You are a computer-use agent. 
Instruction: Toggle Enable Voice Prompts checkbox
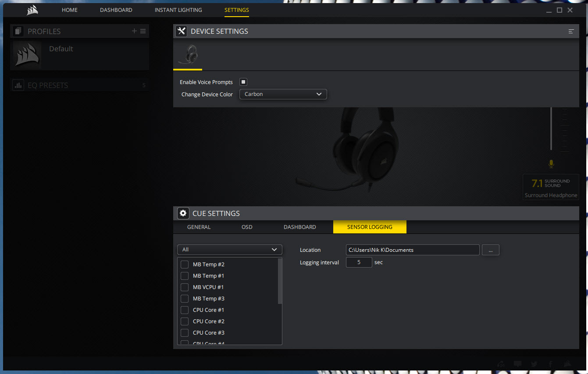(x=243, y=82)
